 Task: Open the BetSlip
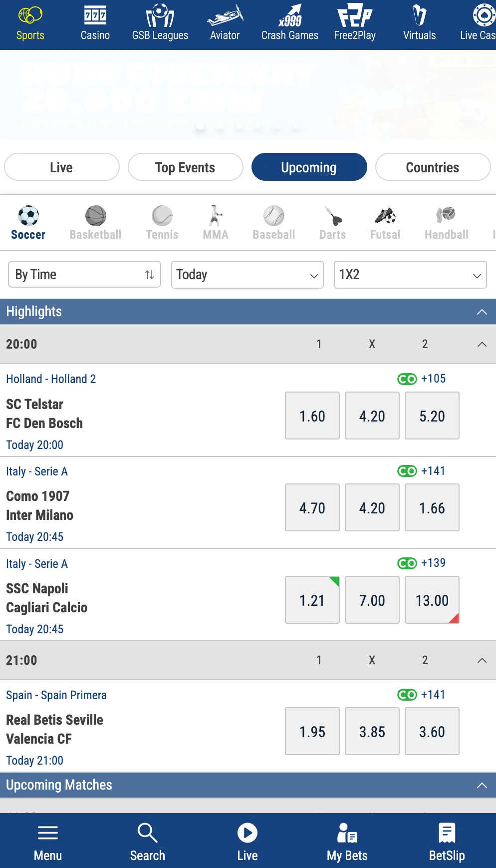click(x=446, y=841)
